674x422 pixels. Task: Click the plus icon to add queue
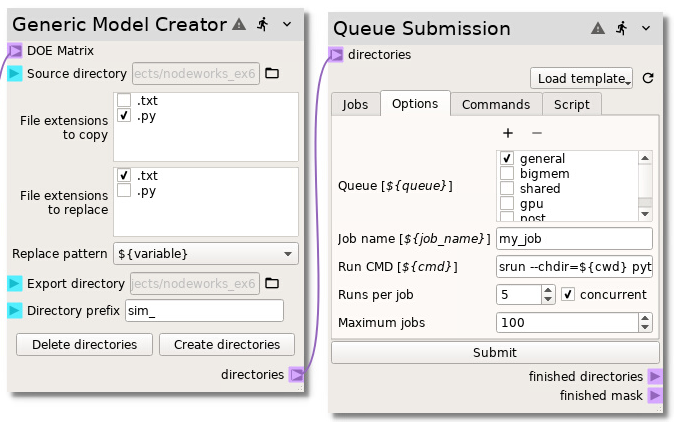coord(508,132)
